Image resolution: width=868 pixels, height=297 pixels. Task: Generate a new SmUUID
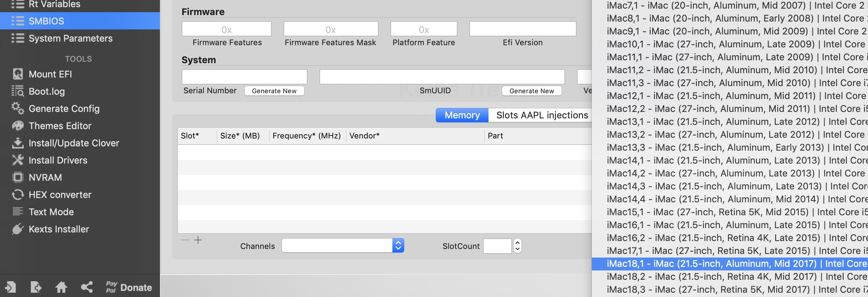[532, 91]
